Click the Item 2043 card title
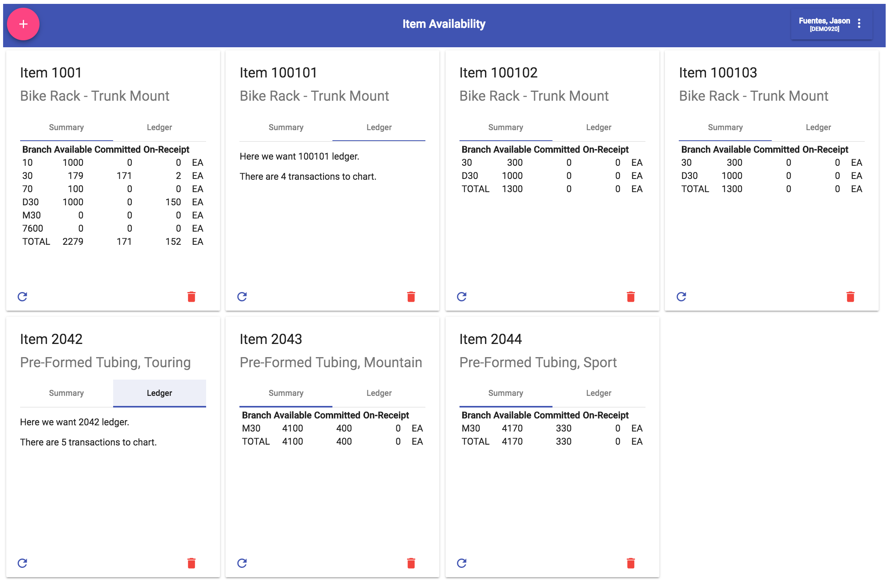This screenshot has width=888, height=588. 271,339
